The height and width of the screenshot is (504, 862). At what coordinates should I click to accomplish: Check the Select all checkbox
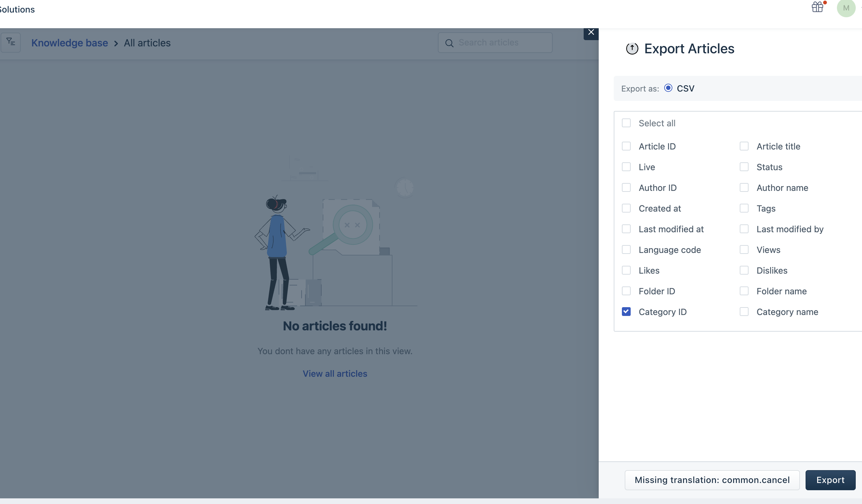pyautogui.click(x=626, y=123)
